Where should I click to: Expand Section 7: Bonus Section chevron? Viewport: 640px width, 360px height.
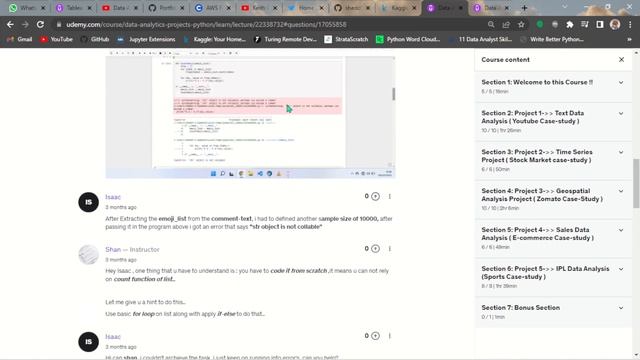pyautogui.click(x=621, y=308)
